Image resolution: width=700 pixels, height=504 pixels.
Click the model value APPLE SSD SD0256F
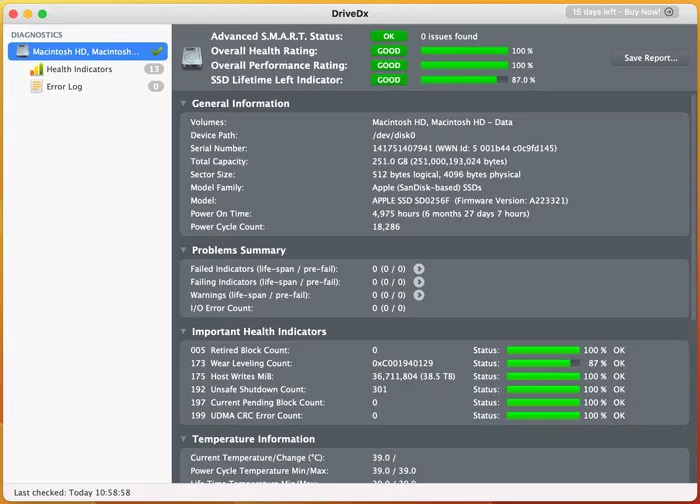pyautogui.click(x=411, y=201)
